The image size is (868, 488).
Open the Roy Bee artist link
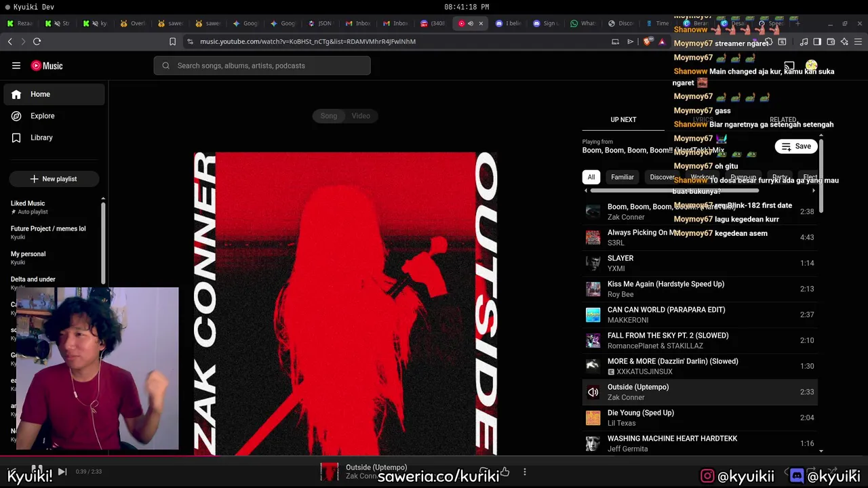pos(620,294)
